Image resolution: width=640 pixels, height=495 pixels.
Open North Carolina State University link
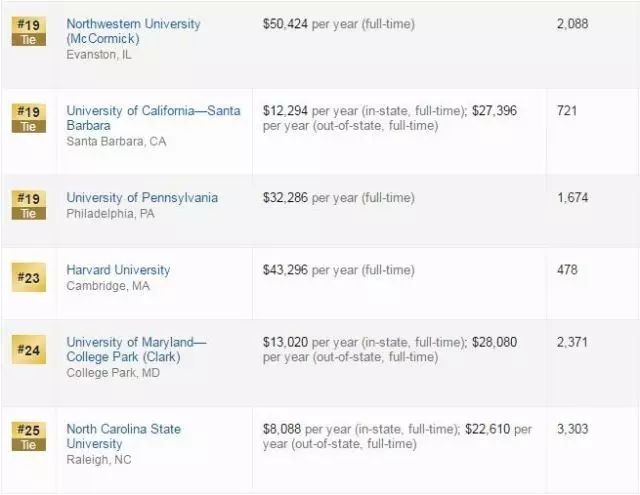pyautogui.click(x=123, y=436)
